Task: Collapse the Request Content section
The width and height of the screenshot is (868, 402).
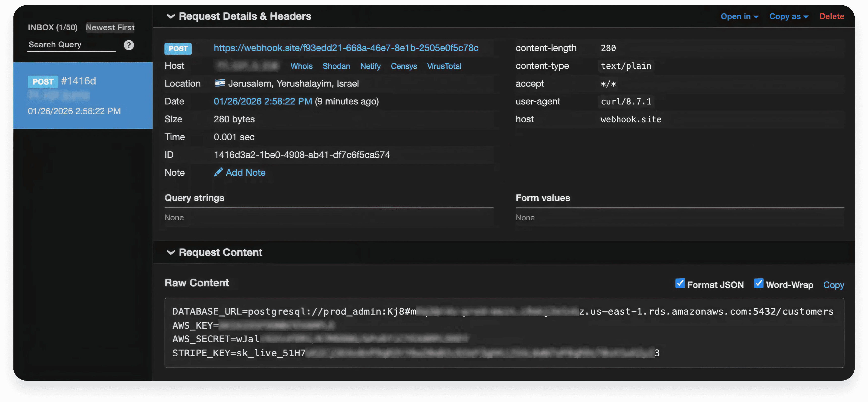Action: 171,252
